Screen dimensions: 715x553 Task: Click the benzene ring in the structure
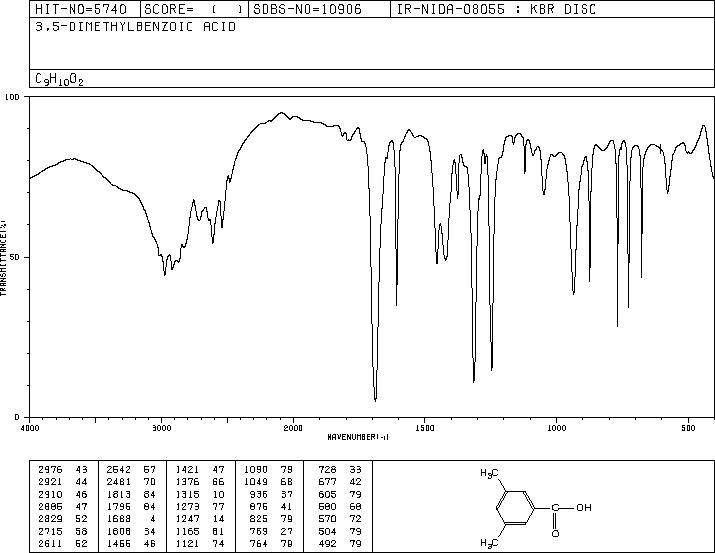(x=515, y=508)
